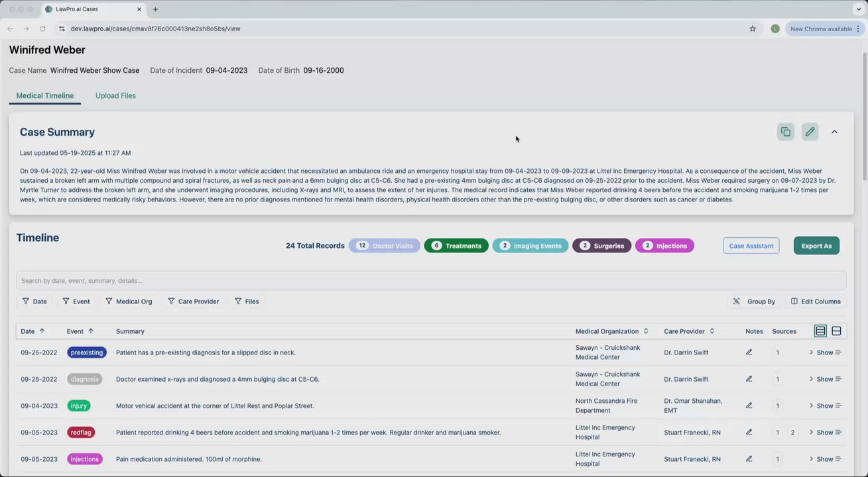Open the Chrome menu (three dots)
The image size is (868, 477).
tap(859, 28)
